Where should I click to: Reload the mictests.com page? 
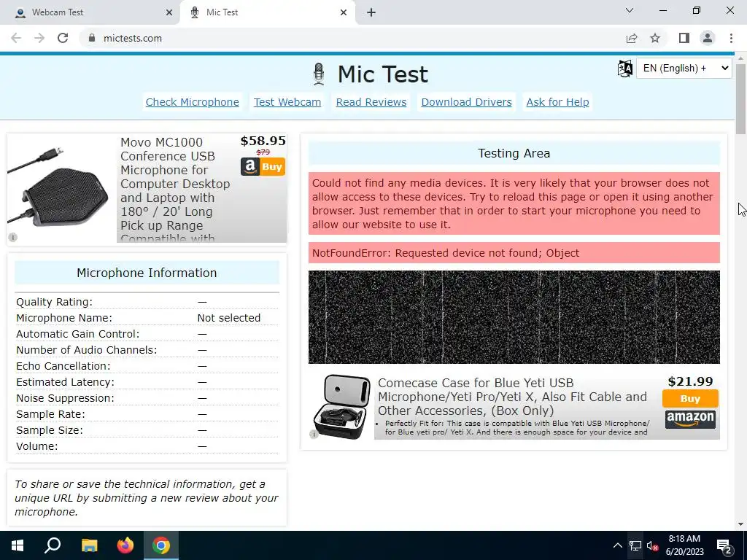[63, 38]
